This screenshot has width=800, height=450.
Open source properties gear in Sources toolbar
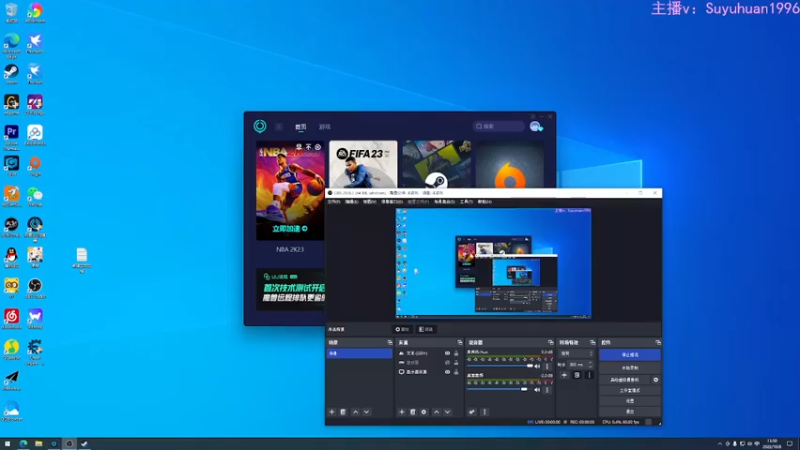pyautogui.click(x=423, y=412)
